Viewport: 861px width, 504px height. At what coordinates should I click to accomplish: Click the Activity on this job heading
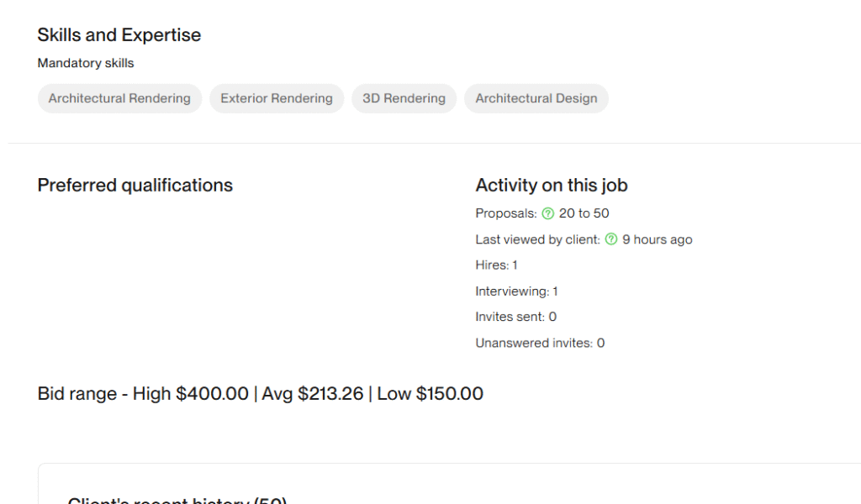click(552, 186)
